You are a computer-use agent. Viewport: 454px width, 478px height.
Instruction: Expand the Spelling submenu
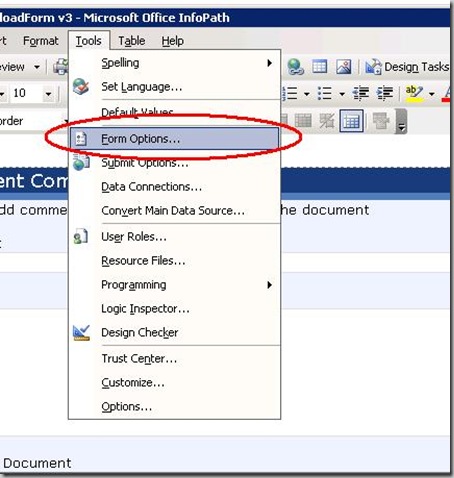174,63
